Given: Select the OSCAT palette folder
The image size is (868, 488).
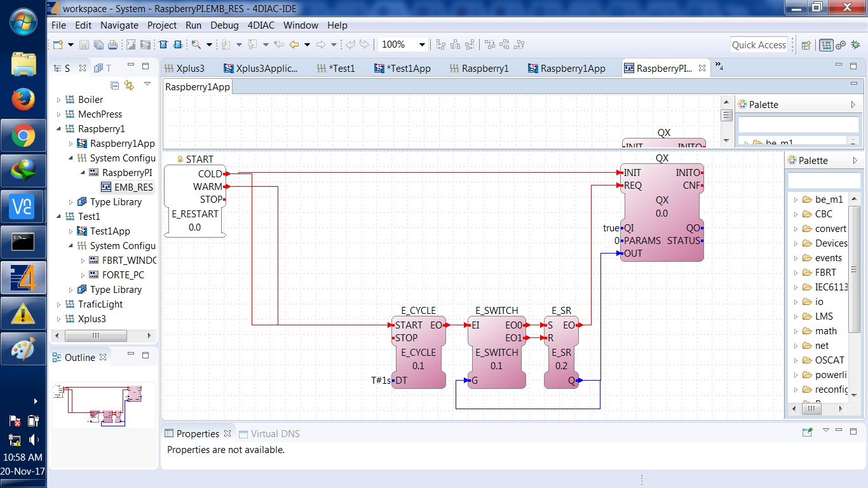Looking at the screenshot, I should (x=824, y=360).
